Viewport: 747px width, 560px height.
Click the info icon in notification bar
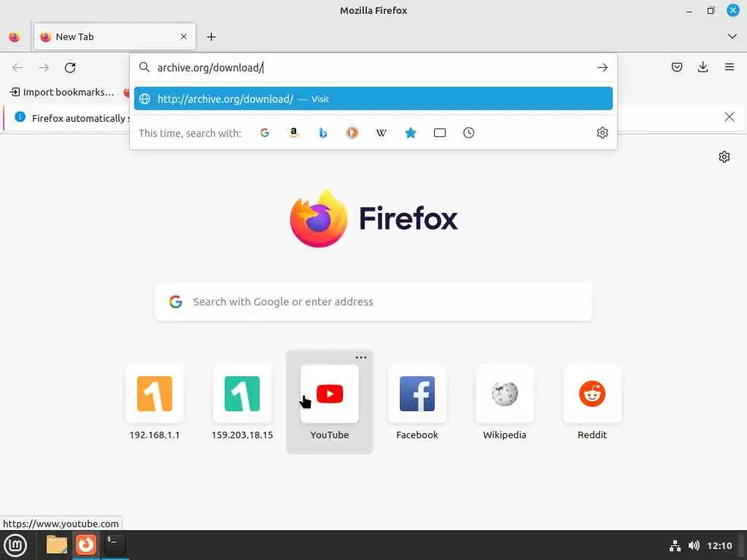[20, 117]
